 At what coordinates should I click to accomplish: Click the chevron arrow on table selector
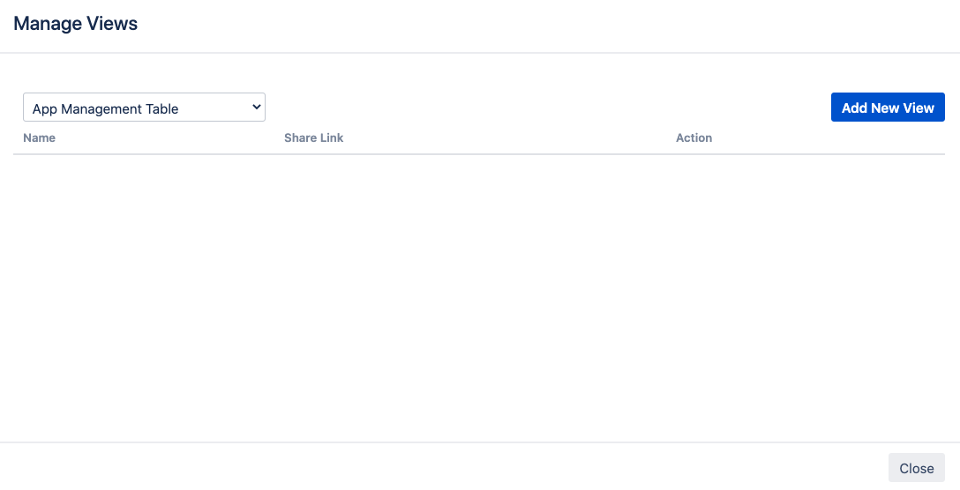(x=256, y=107)
